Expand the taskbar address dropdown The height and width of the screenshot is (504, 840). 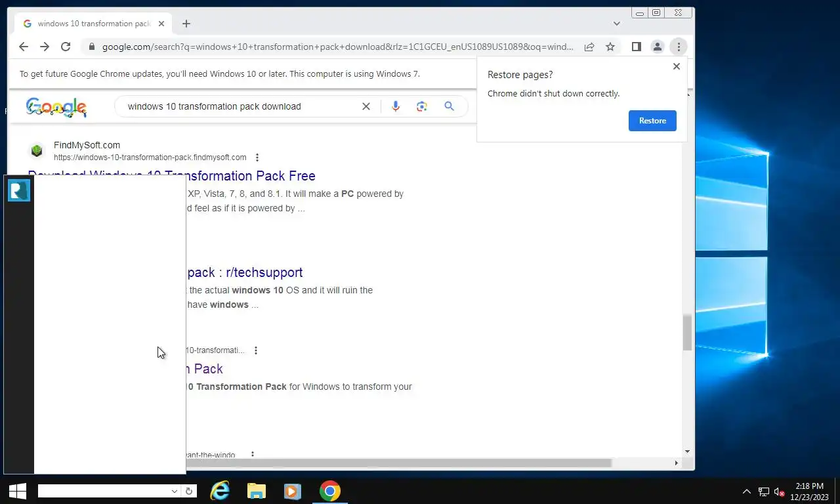click(174, 491)
